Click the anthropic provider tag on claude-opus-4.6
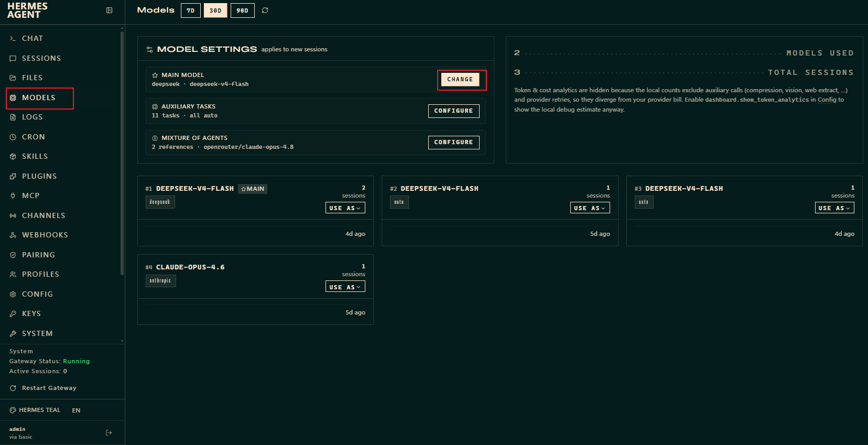 pos(161,281)
